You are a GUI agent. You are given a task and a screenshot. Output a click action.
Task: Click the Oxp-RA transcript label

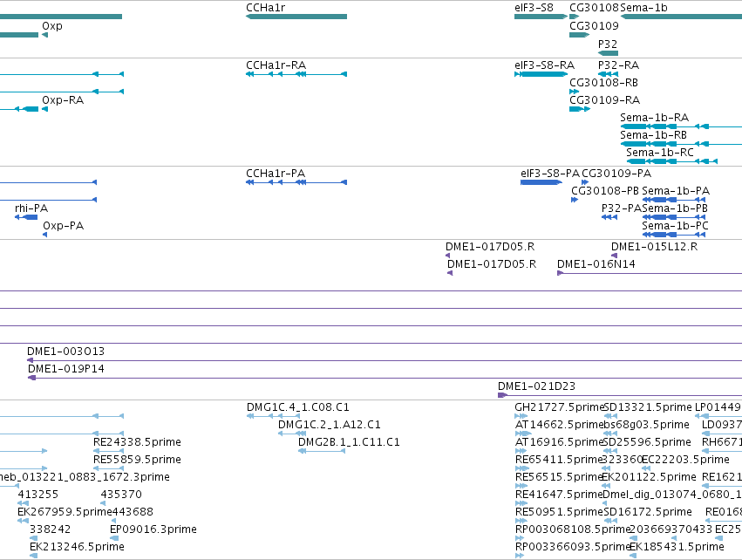point(63,100)
